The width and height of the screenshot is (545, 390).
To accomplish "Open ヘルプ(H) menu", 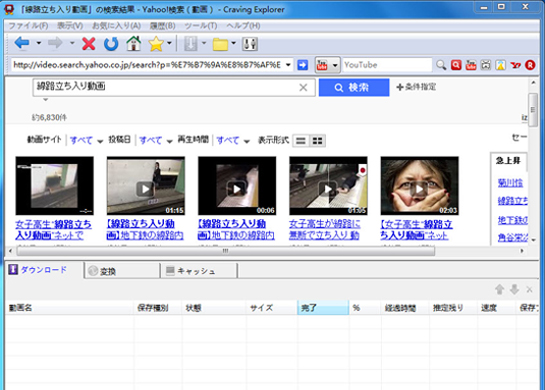I will click(x=243, y=26).
